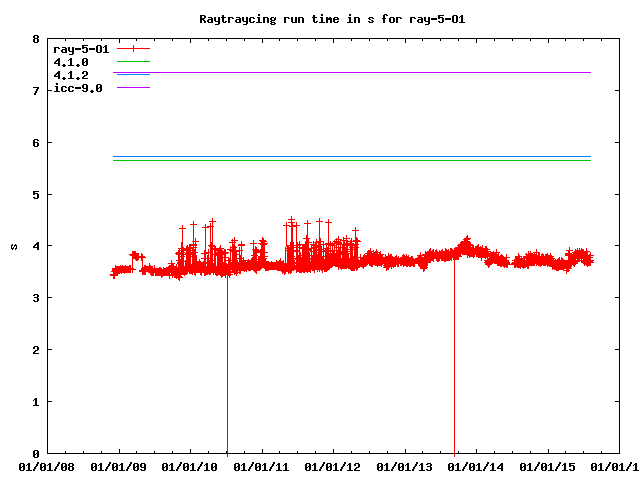Click the chart title text
Screen dimensions: 640x480
point(331,19)
